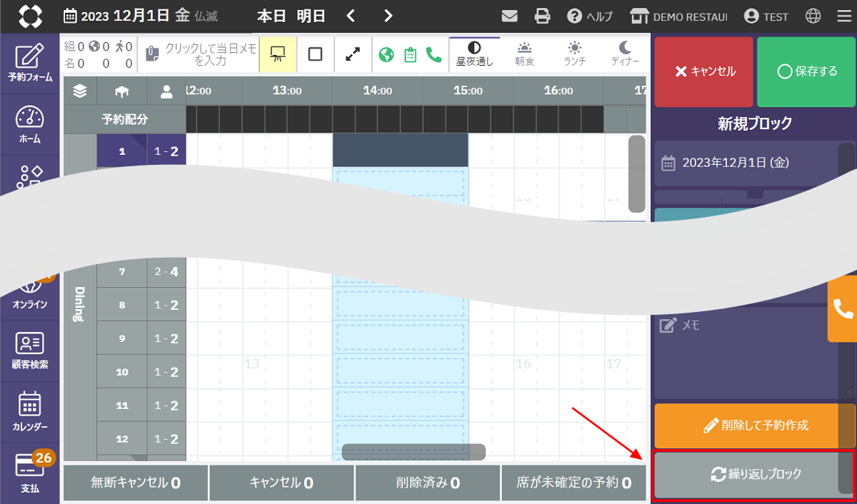Click the orange phone tab icon
Viewport: 857px width, 504px height.
click(843, 308)
